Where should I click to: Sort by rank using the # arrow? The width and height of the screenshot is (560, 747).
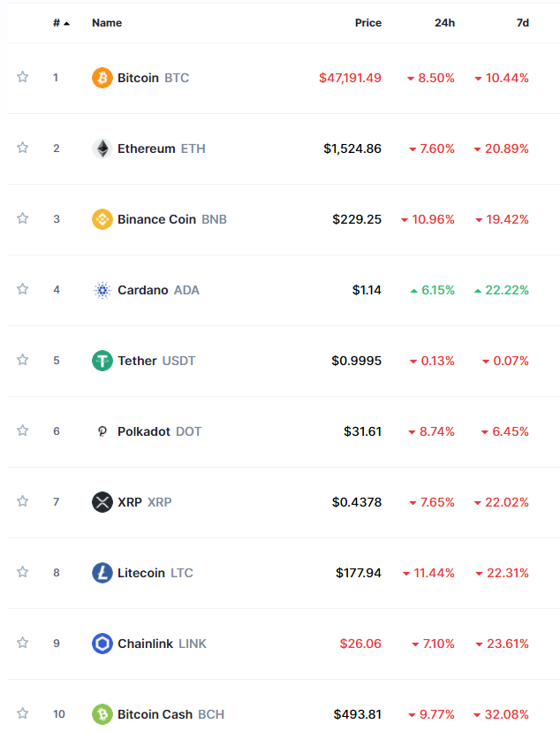click(x=61, y=23)
